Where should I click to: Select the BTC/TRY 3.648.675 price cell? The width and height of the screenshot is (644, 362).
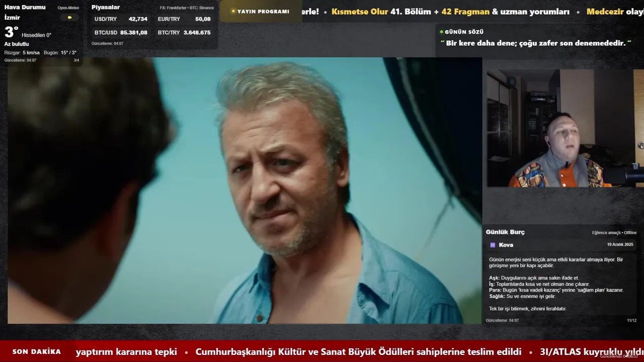click(184, 32)
